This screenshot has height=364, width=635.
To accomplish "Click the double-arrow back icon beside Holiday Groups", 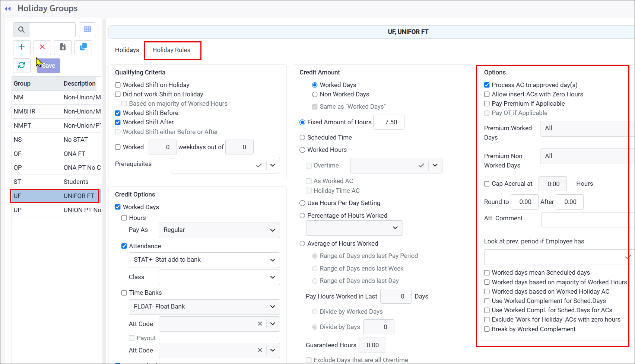I will [8, 9].
